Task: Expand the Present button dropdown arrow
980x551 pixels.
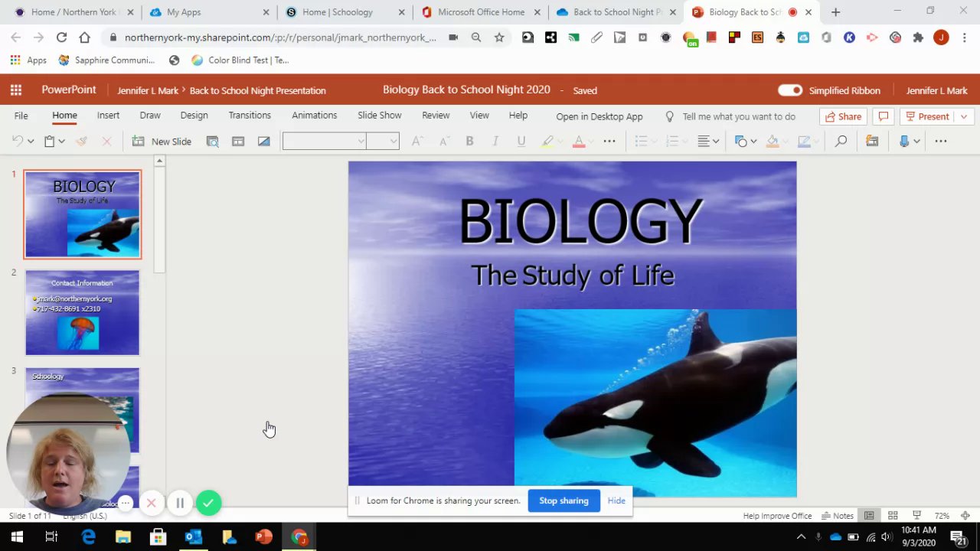Action: coord(964,116)
